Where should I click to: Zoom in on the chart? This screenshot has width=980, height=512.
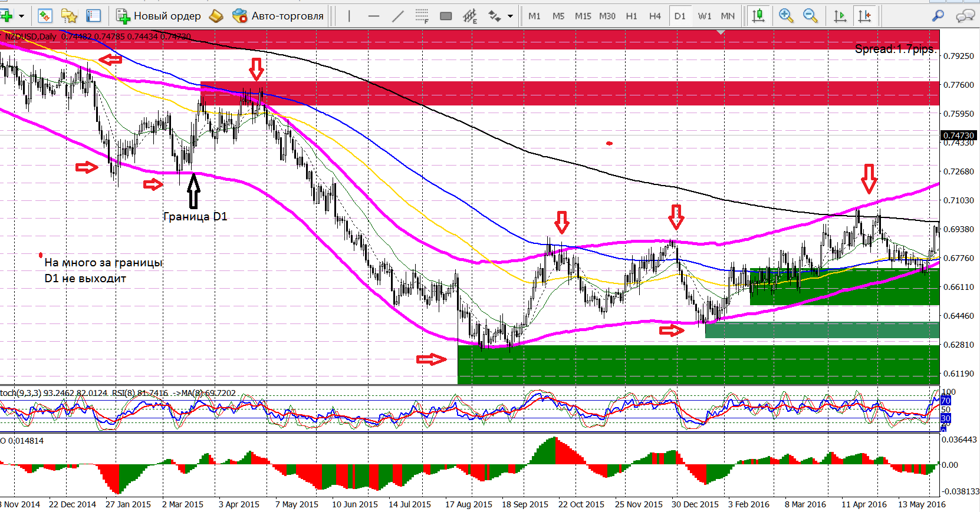(785, 16)
